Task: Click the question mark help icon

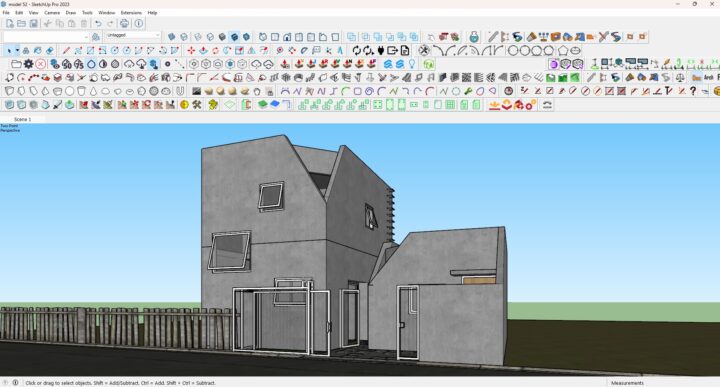Action: 693,91
